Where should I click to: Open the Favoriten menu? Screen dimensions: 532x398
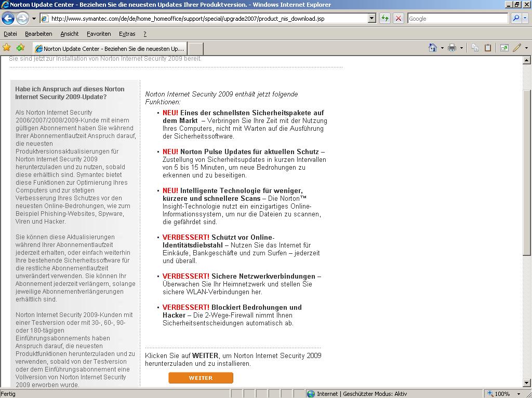coord(99,34)
